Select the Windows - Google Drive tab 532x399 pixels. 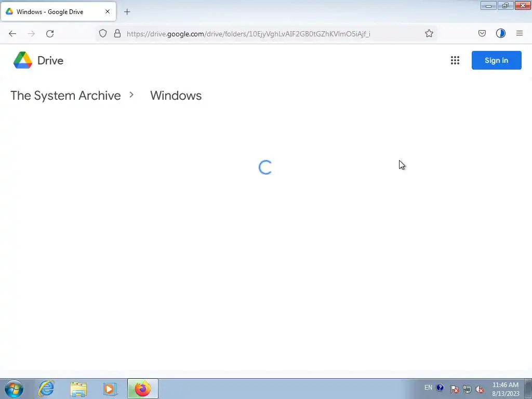click(x=58, y=11)
